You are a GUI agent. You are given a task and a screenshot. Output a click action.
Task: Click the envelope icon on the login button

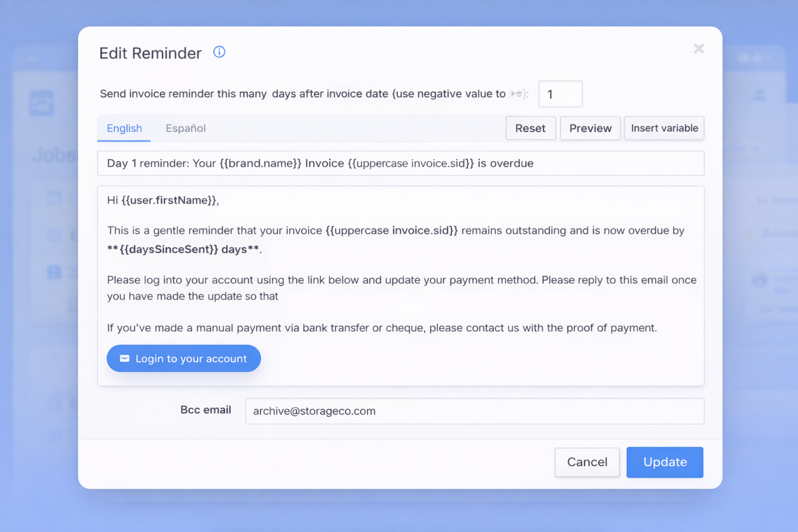click(x=124, y=358)
